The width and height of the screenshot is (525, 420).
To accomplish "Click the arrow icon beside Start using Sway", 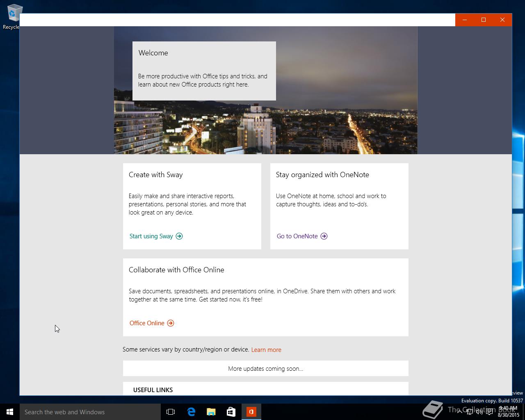I will point(179,236).
